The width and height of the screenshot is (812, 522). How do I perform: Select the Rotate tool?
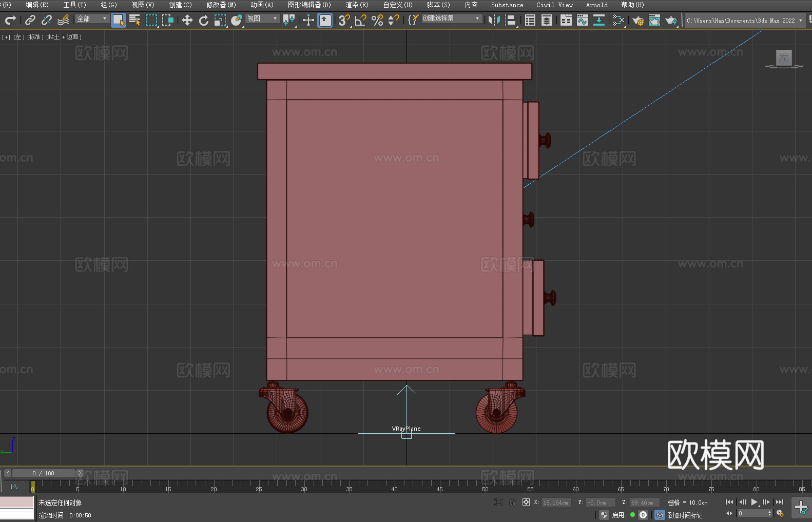204,20
